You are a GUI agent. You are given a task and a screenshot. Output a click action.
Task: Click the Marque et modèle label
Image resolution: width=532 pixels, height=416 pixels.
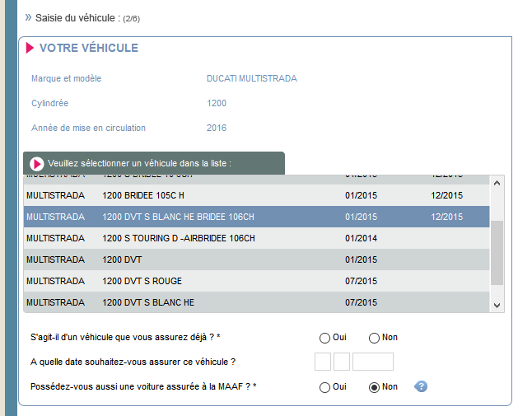click(66, 78)
